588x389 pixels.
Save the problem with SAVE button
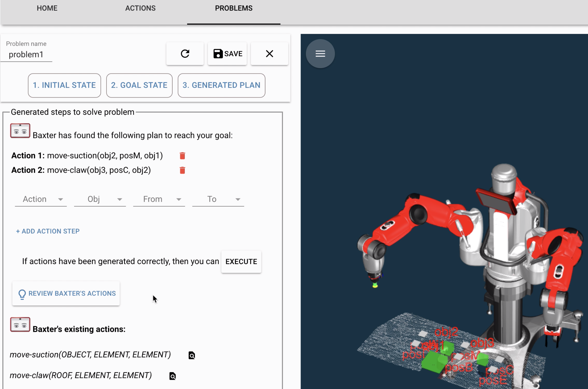(x=228, y=54)
